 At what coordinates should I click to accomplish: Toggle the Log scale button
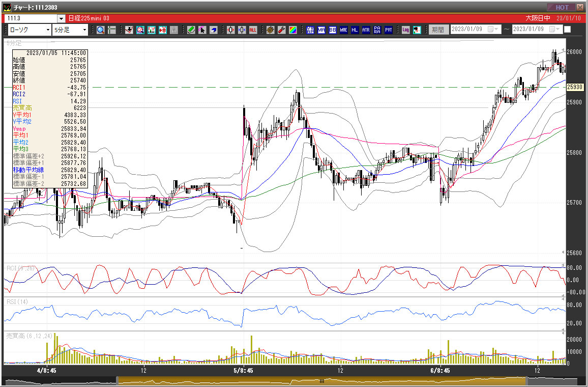(x=406, y=30)
